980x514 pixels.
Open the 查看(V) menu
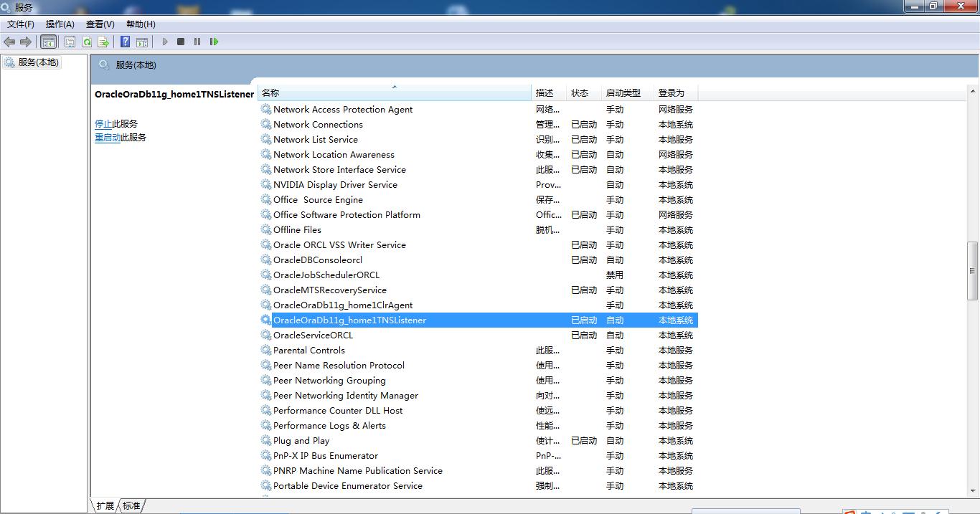[100, 24]
